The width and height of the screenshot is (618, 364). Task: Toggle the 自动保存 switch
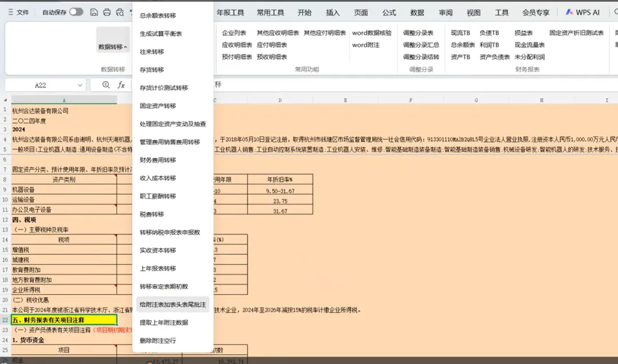click(x=76, y=12)
